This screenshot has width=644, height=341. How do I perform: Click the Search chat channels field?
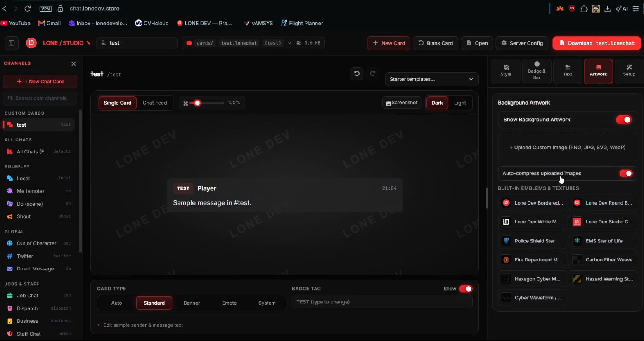coord(40,98)
